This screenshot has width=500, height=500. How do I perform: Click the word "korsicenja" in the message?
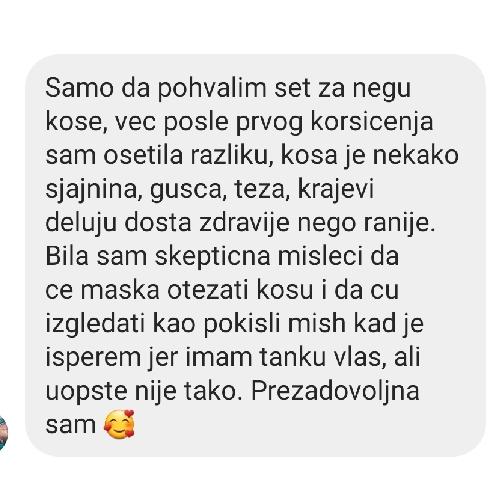[x=372, y=123]
